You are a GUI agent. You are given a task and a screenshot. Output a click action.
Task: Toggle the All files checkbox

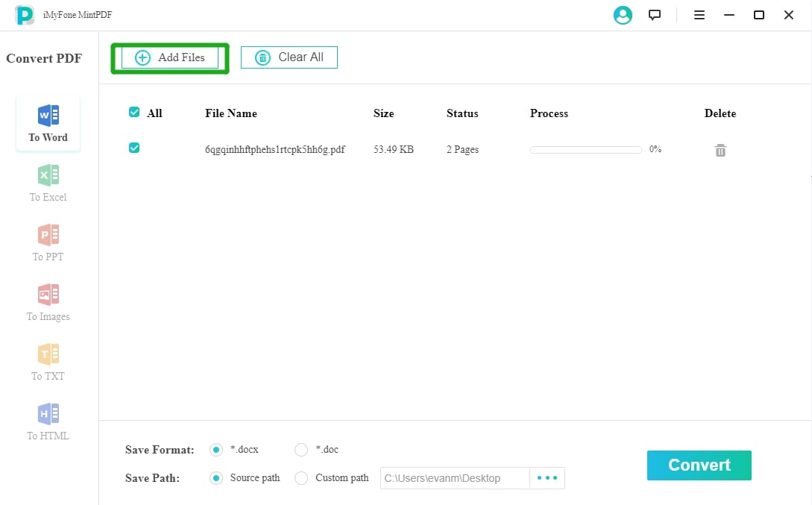coord(134,113)
